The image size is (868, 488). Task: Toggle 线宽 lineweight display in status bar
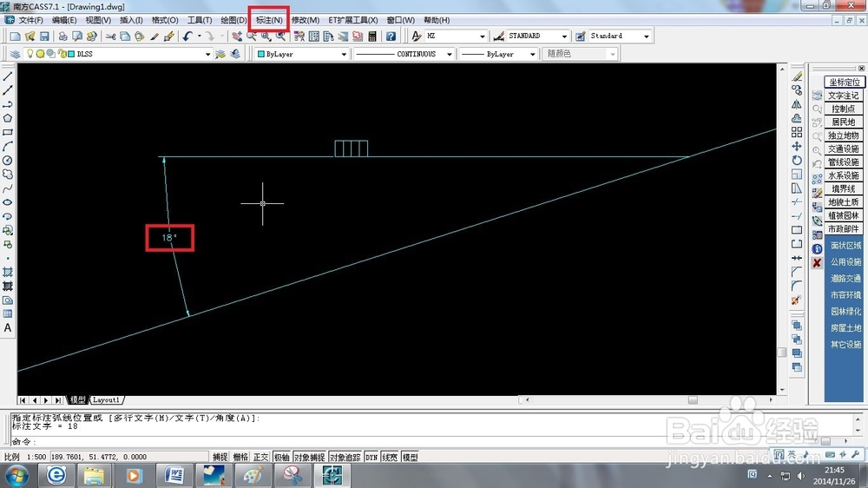(x=390, y=457)
